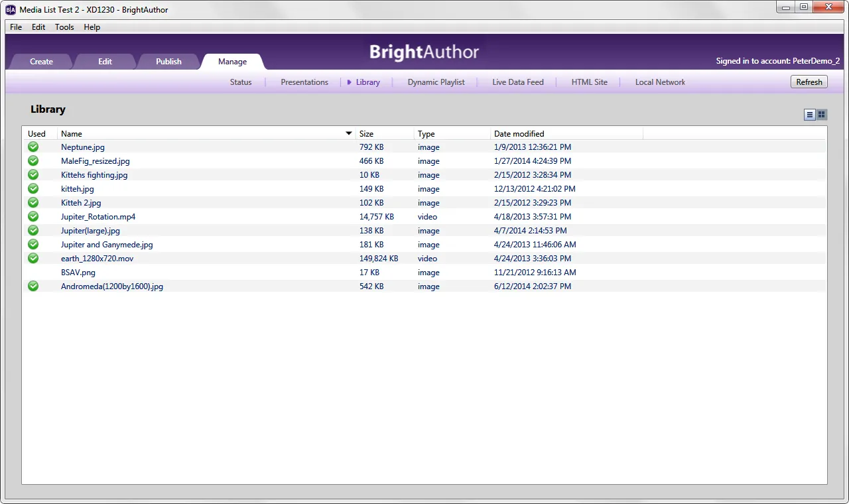Switch to the purple Edit tab
Viewport: 849px width, 504px height.
click(x=105, y=62)
